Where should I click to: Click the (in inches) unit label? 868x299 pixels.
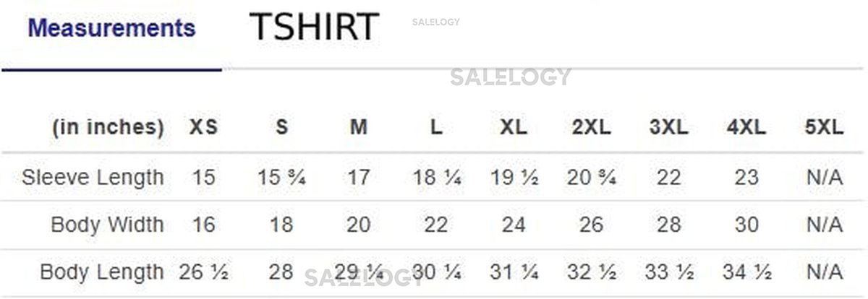pyautogui.click(x=108, y=128)
